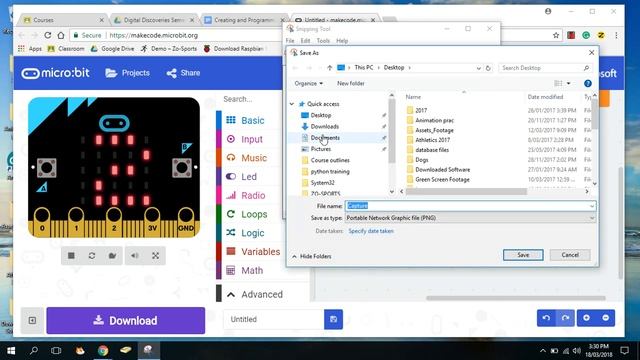Open the Green Screen Footage folder

coord(442,180)
